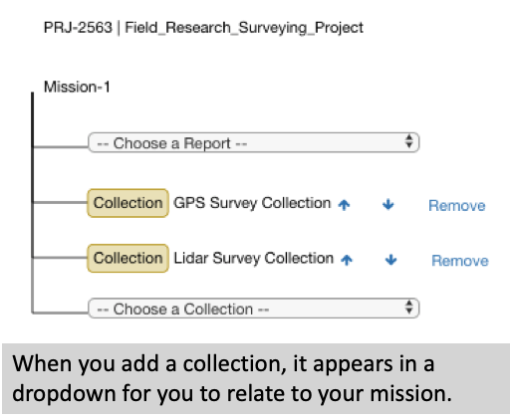The height and width of the screenshot is (420, 513).
Task: Click the Field_Research_Surveying_Project name
Action: click(x=244, y=28)
